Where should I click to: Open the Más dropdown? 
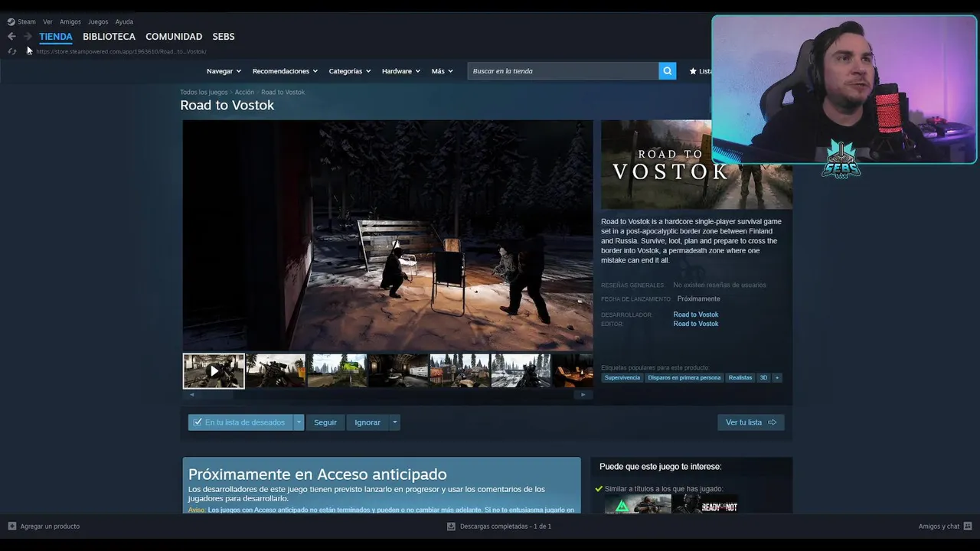tap(442, 71)
